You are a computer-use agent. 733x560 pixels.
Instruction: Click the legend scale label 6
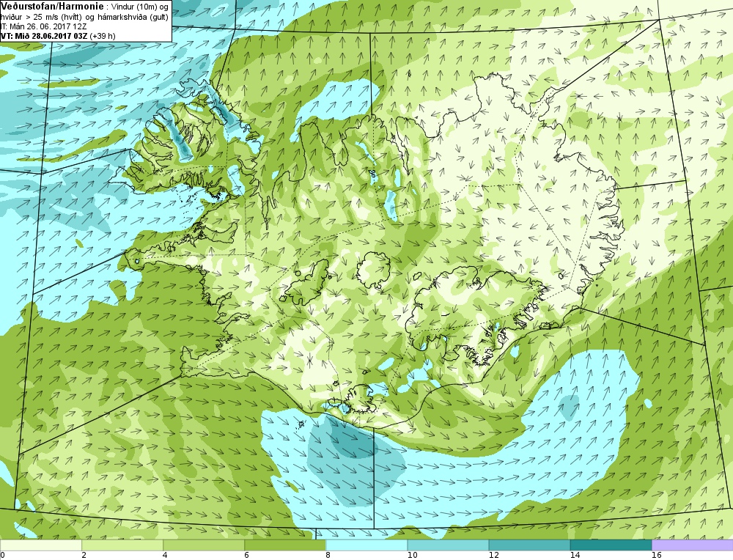click(247, 556)
